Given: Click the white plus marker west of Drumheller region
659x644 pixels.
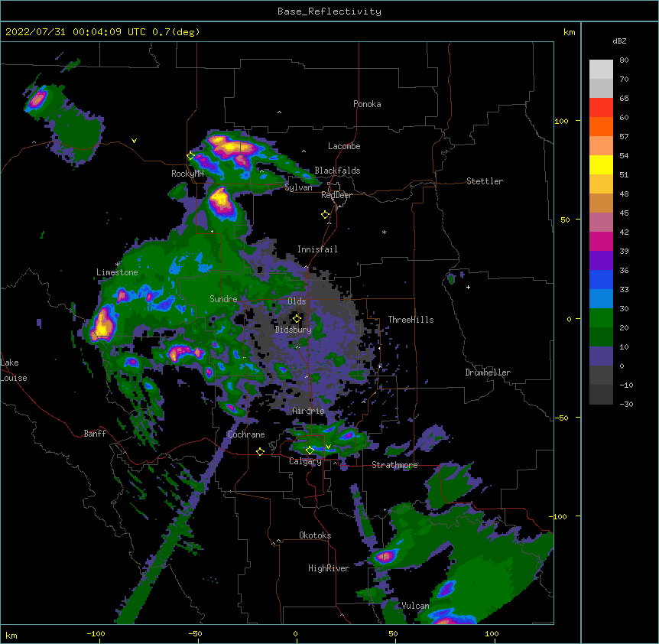Looking at the screenshot, I should (x=468, y=287).
